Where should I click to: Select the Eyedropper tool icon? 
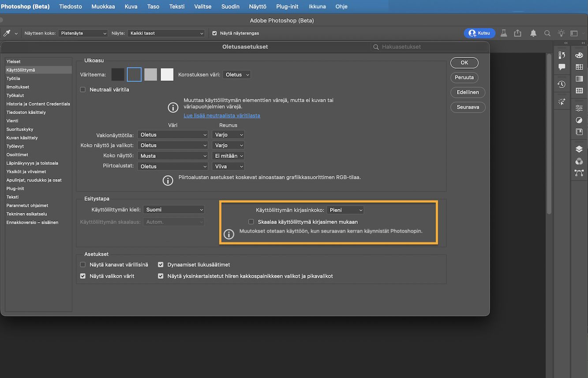point(7,33)
